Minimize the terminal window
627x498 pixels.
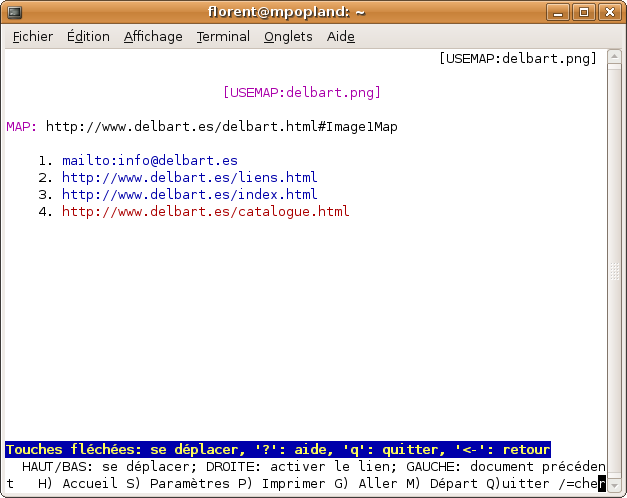(x=558, y=12)
